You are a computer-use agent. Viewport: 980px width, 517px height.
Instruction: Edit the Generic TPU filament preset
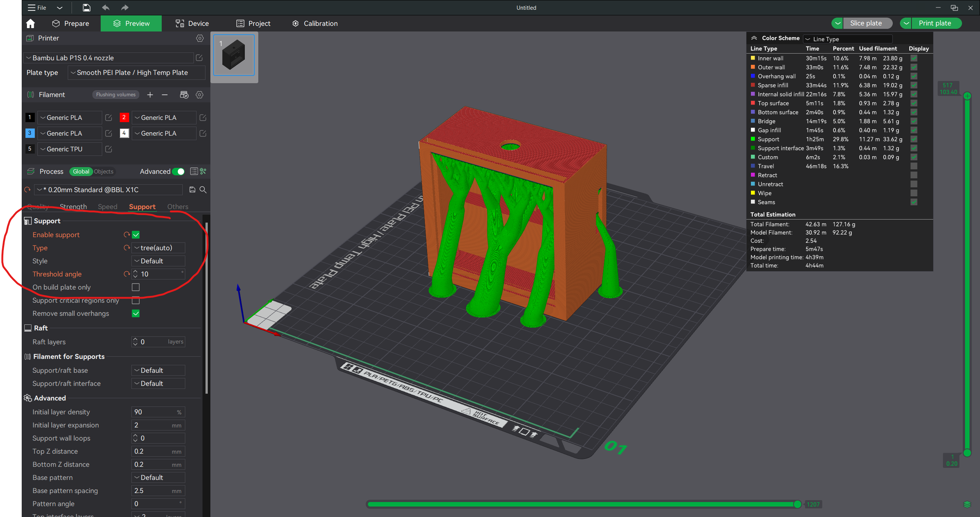(109, 149)
